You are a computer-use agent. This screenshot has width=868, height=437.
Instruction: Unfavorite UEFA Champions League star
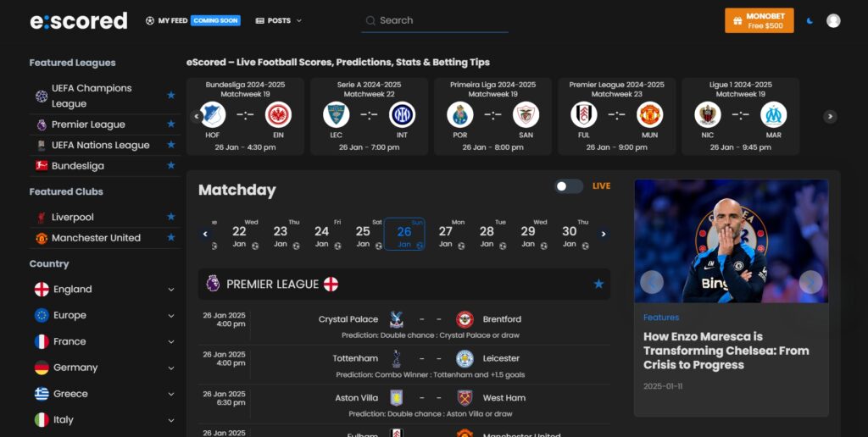171,95
